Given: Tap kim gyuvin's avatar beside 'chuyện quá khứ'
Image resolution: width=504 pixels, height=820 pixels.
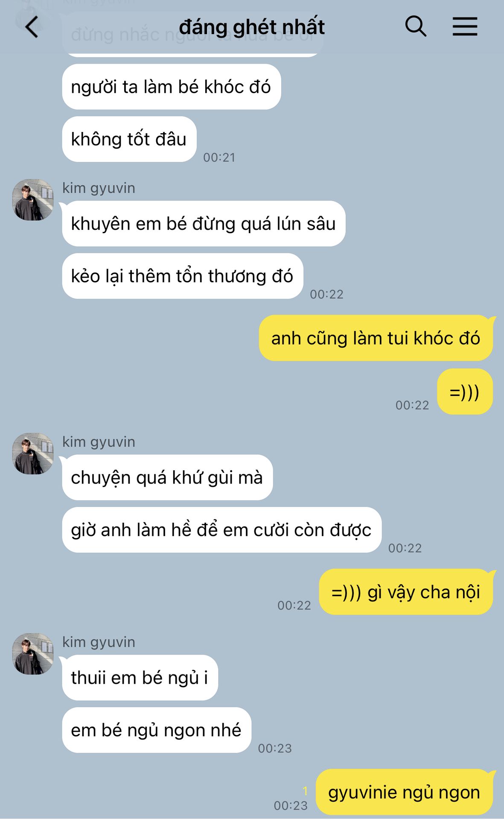Looking at the screenshot, I should [x=33, y=454].
